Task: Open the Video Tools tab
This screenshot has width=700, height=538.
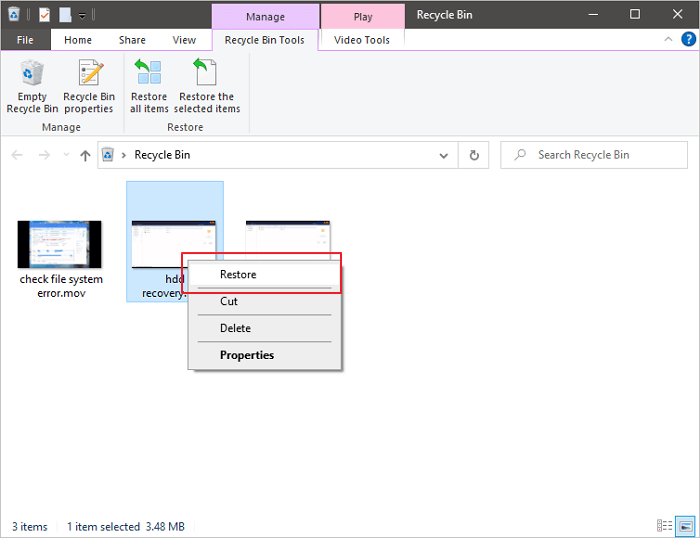Action: (362, 40)
